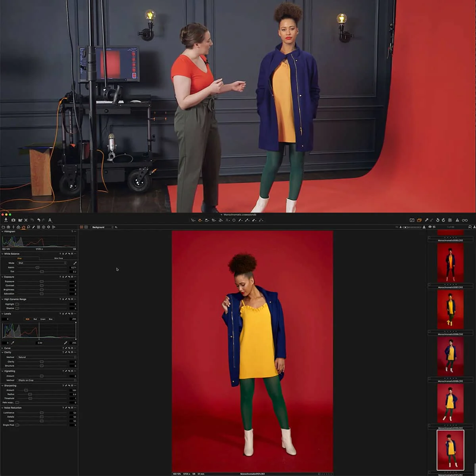The height and width of the screenshot is (476, 476).
Task: Select the Crop cursor tool
Action: pyautogui.click(x=213, y=220)
